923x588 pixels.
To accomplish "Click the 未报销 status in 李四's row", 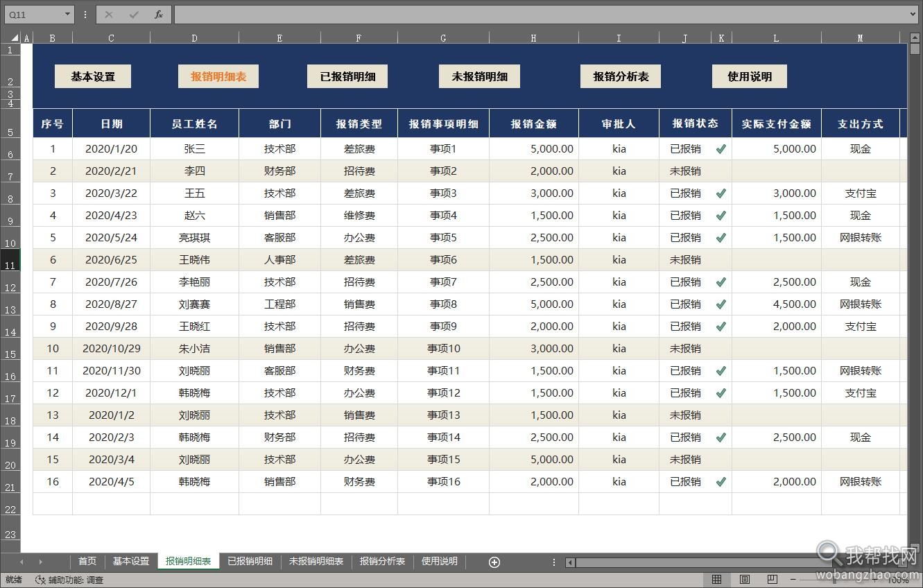I will (x=685, y=171).
